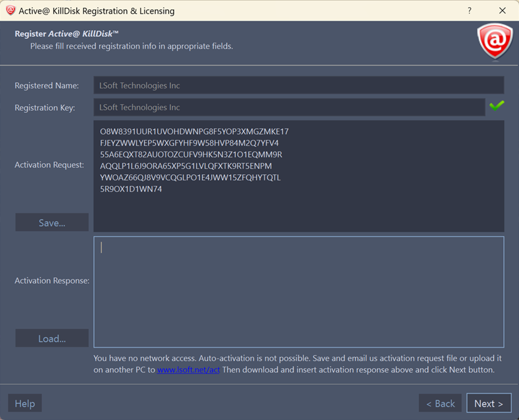Click the last line 5R9OX1D1WN74 of the activation request
This screenshot has width=519, height=420.
point(131,189)
